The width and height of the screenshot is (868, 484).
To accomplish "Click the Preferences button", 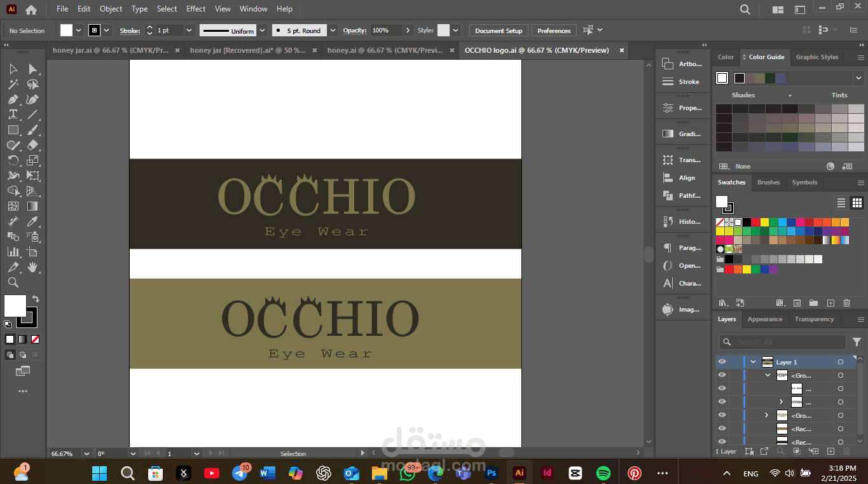I will pyautogui.click(x=554, y=31).
